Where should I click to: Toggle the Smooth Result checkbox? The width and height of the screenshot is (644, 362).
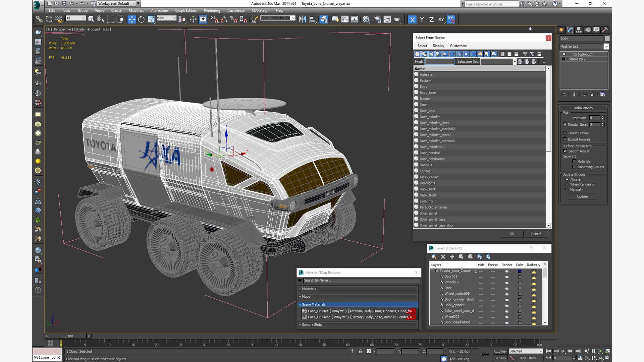565,151
